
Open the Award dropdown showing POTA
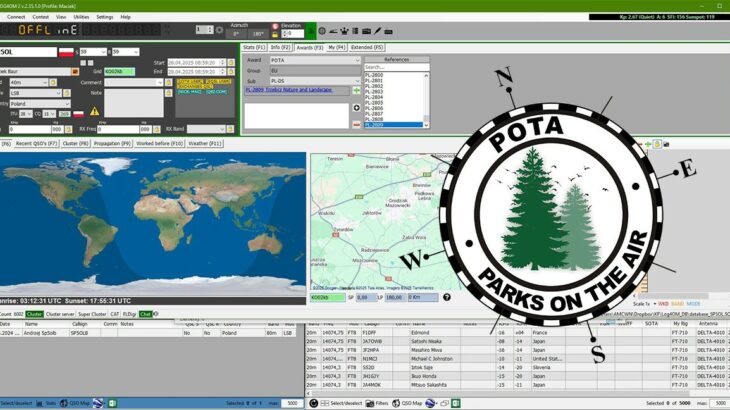tap(315, 60)
